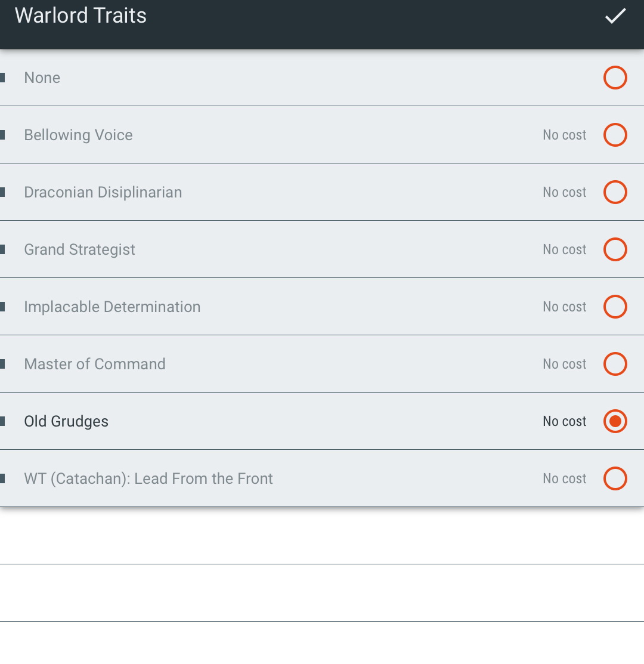
Task: Confirm selection with the checkmark icon
Action: pos(615,16)
